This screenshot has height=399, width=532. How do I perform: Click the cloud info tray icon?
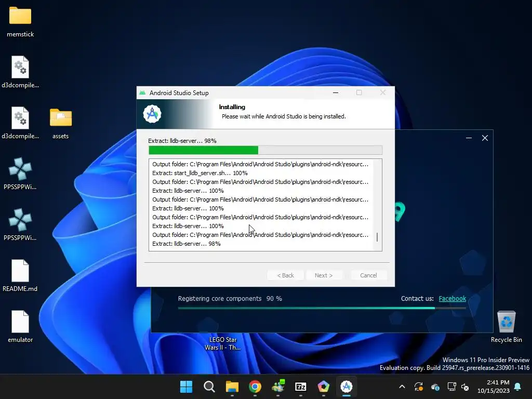pyautogui.click(x=435, y=387)
